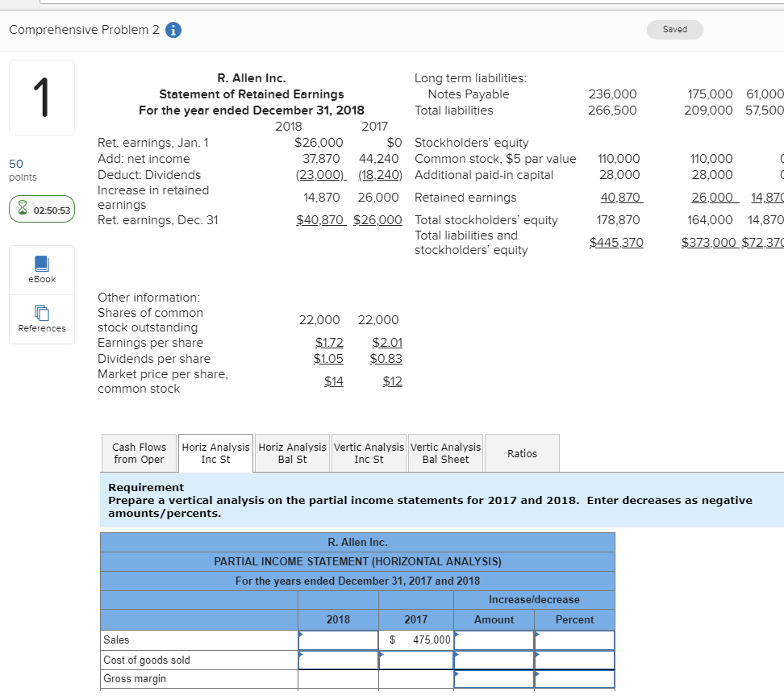Open the eBook resource panel

click(41, 269)
